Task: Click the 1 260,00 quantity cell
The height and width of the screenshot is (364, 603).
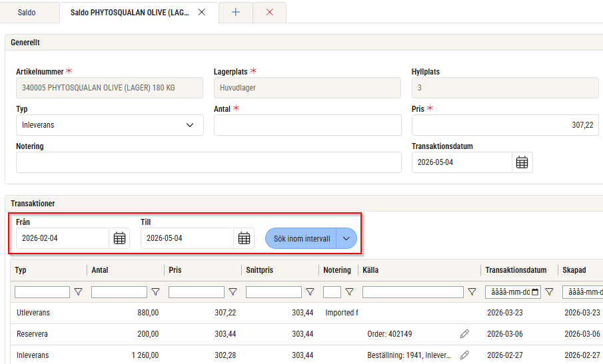Action: [x=145, y=355]
